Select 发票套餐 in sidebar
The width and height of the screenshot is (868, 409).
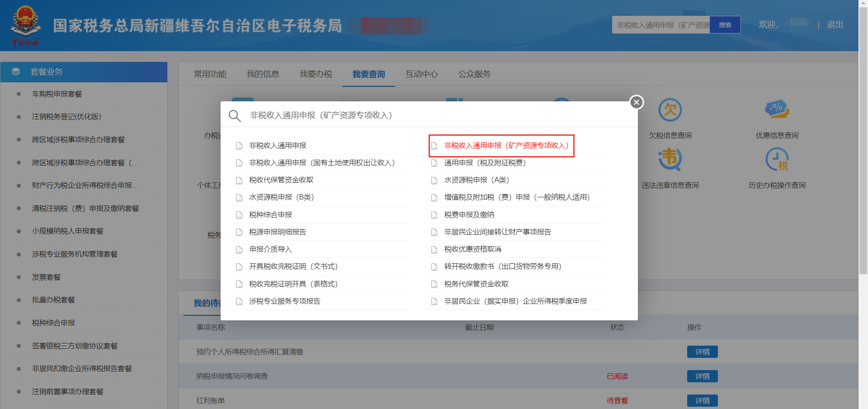point(46,277)
